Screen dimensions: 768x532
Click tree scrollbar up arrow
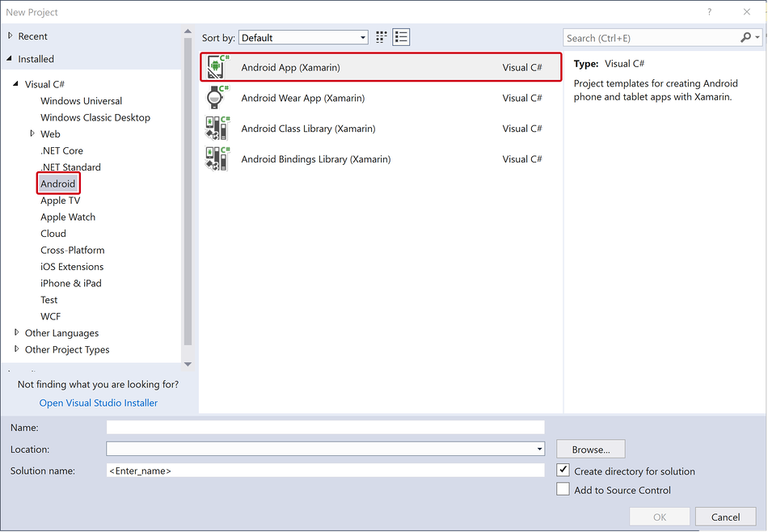tap(188, 32)
